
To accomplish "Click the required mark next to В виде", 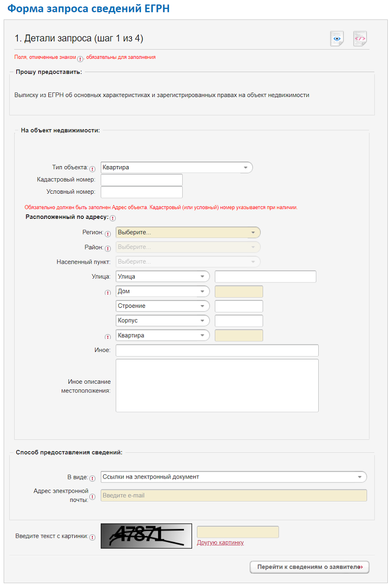I will tap(92, 478).
